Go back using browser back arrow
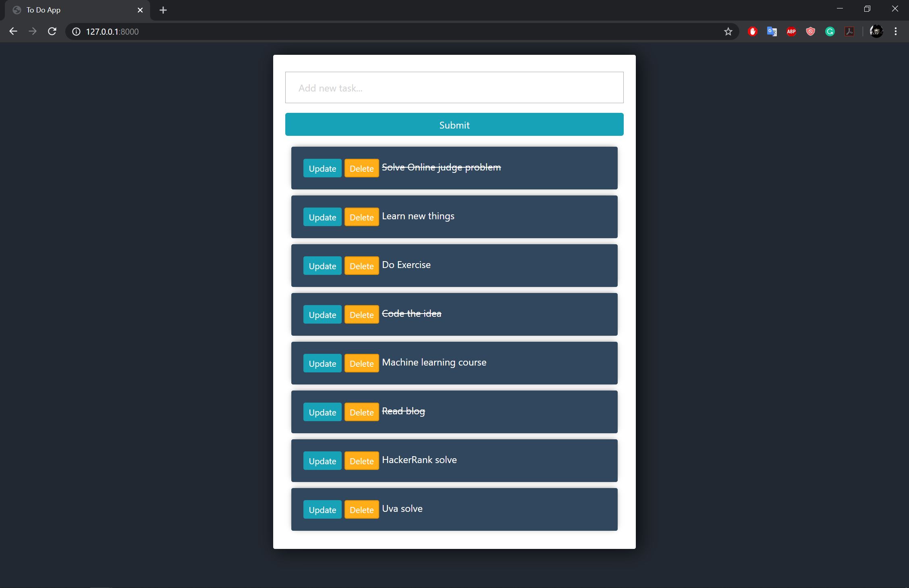Screen dimensions: 909x588 (13, 31)
